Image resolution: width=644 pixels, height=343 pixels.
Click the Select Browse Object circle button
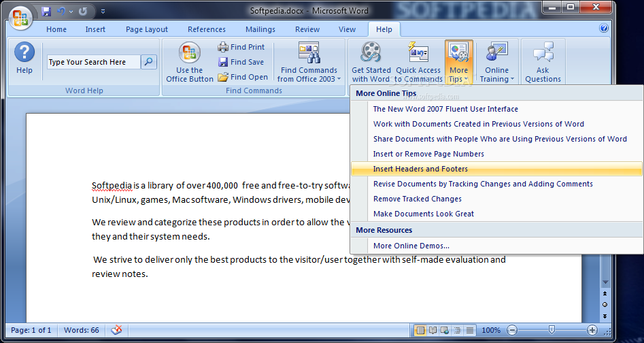[x=605, y=305]
